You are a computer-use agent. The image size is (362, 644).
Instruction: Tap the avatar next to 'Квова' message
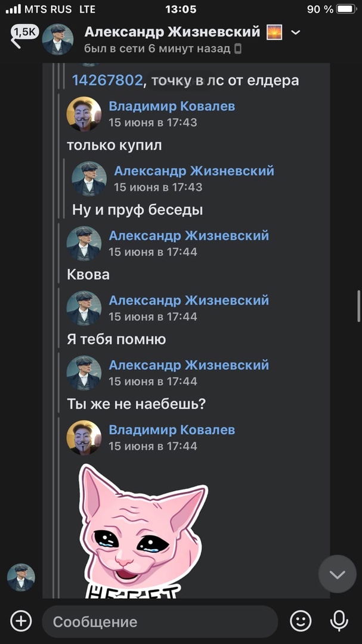click(84, 243)
